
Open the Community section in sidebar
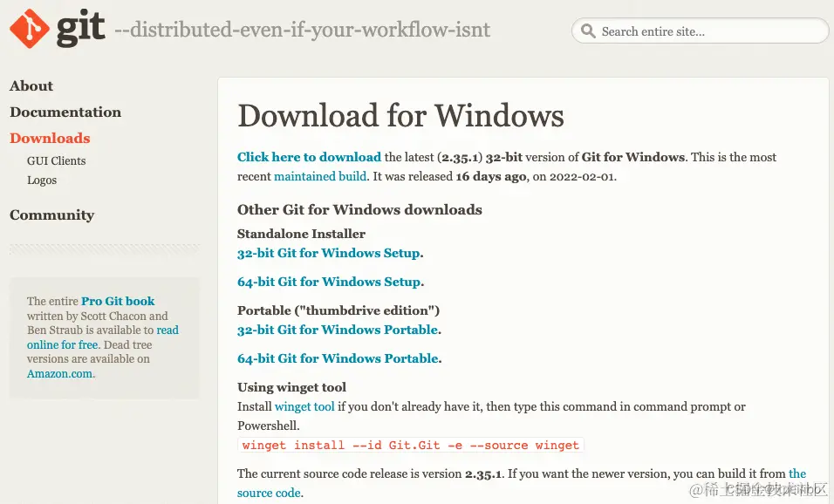pos(52,215)
